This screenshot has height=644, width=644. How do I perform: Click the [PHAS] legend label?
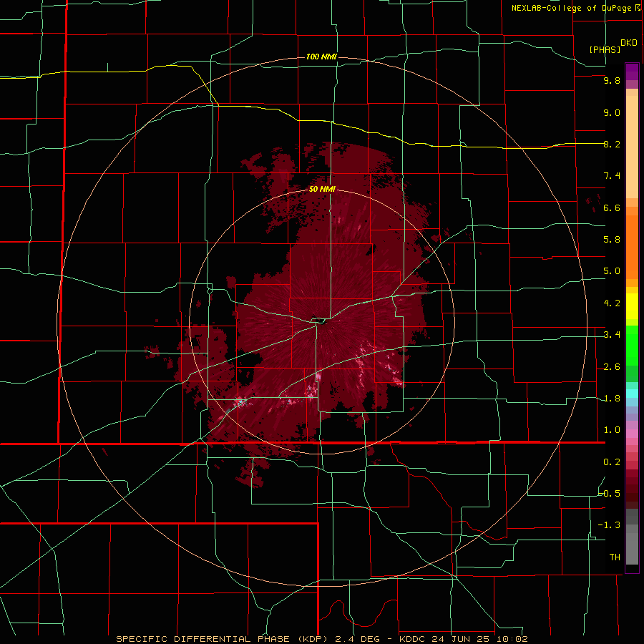(605, 49)
